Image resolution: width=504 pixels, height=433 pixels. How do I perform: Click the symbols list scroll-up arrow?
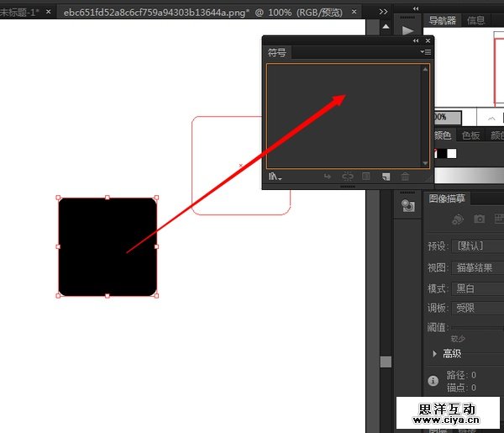[425, 69]
